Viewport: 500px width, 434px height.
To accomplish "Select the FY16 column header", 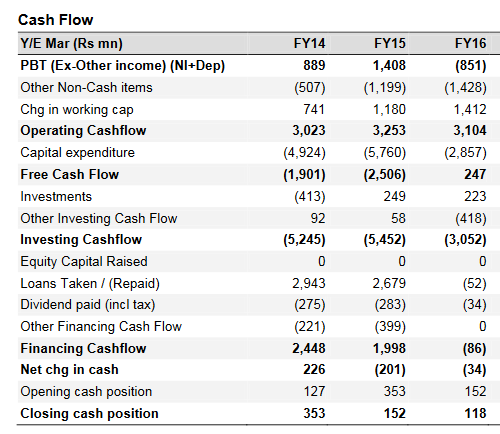I will [x=470, y=44].
